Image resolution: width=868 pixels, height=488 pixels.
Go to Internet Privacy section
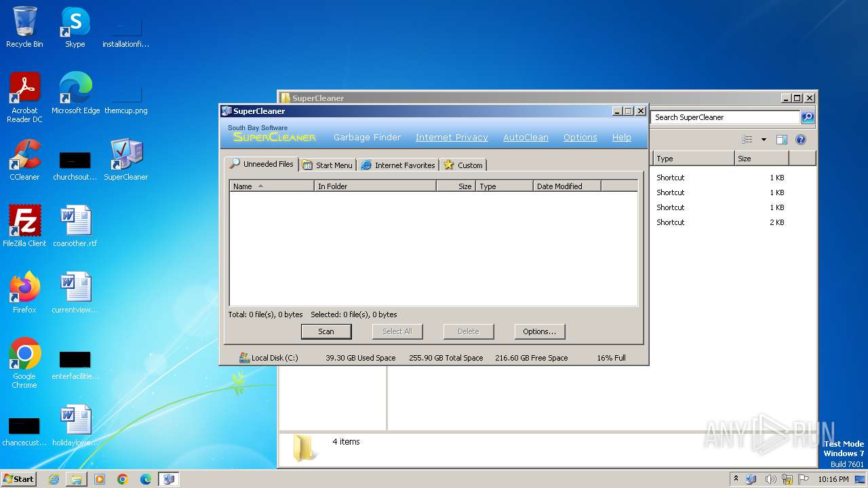(x=452, y=138)
